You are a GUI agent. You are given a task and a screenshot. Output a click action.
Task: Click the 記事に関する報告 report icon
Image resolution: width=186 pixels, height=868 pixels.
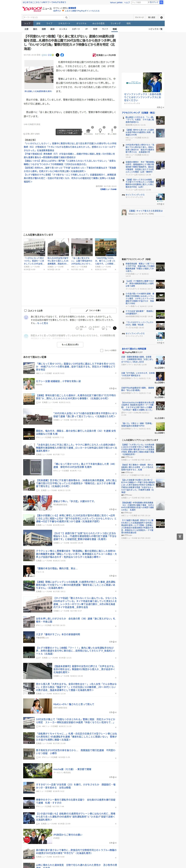click(x=32, y=134)
